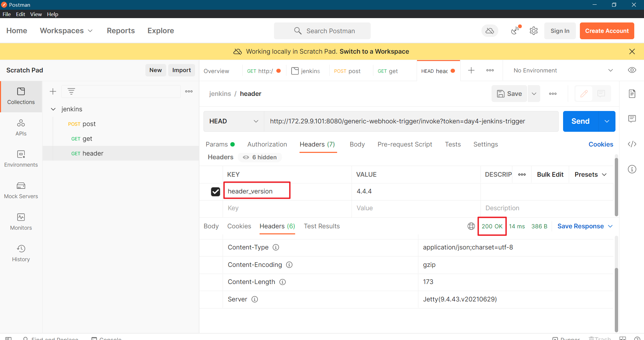Click the Send button
The width and height of the screenshot is (644, 340).
click(x=581, y=121)
